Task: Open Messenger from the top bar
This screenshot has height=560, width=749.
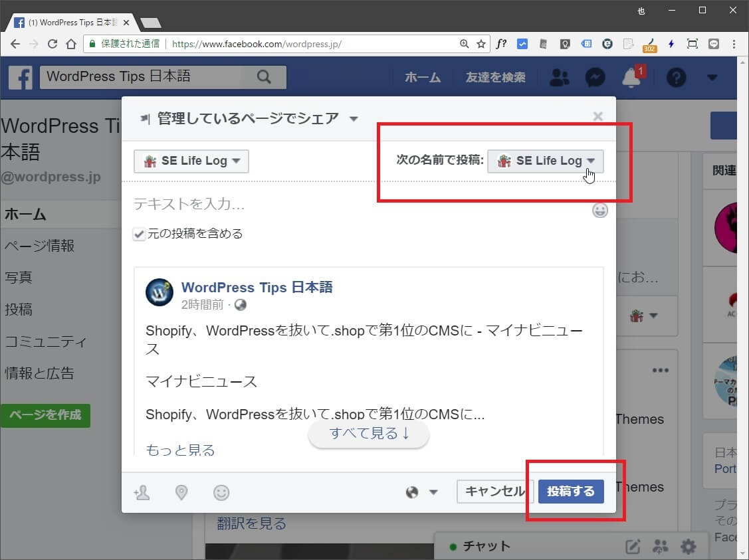Action: click(595, 78)
